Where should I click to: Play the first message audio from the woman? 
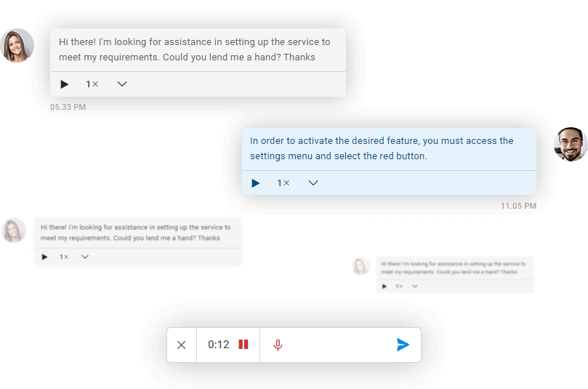coord(65,84)
